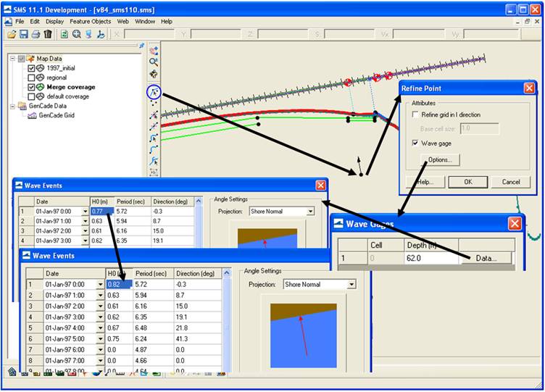Click the blue pin icon above the tree

(x=141, y=46)
